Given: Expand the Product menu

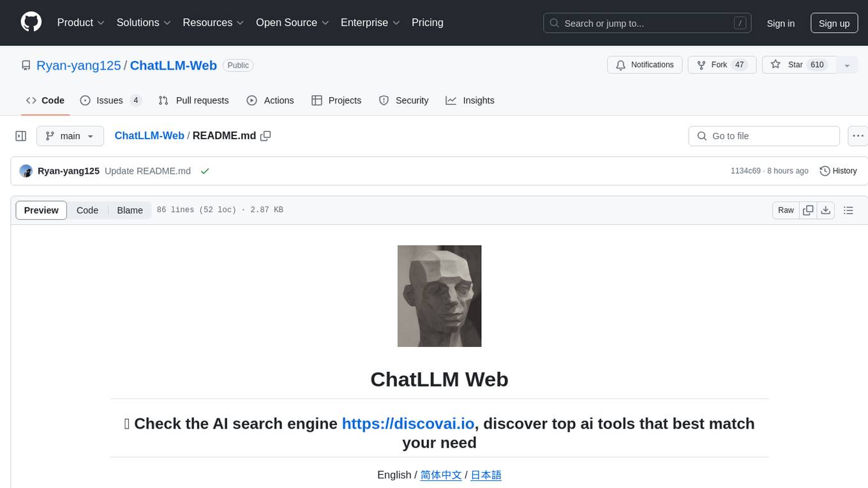Looking at the screenshot, I should 81,22.
